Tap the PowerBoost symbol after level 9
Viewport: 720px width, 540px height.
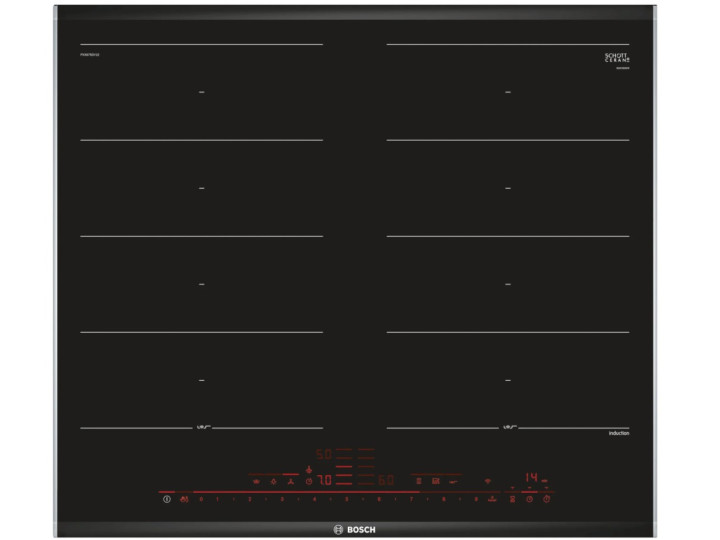493,499
